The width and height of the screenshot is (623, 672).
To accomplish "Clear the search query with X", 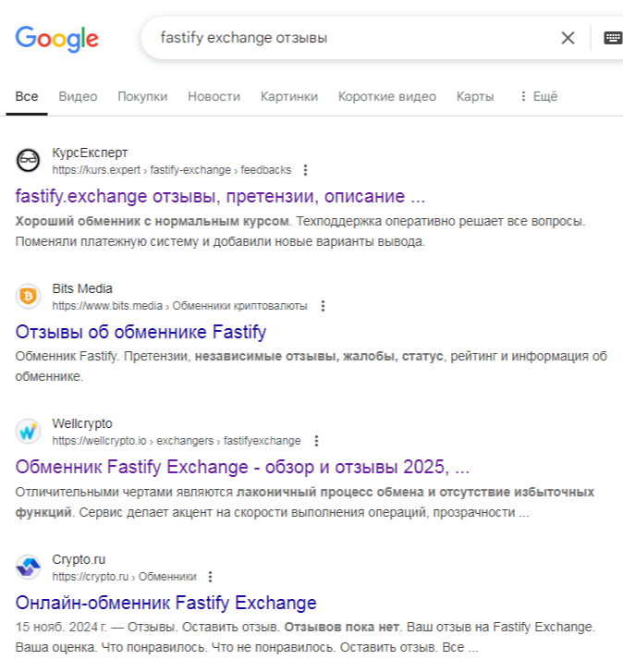I will point(568,38).
